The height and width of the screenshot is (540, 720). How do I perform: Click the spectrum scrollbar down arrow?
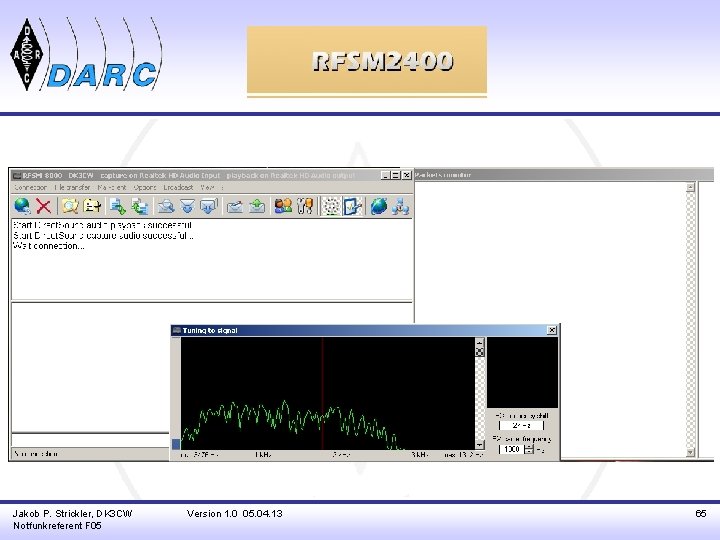pos(479,445)
